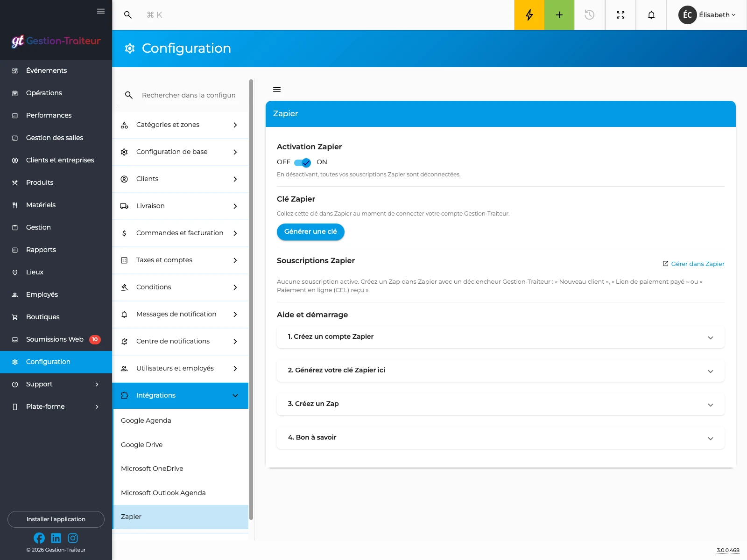Screen dimensions: 747x560
Task: Expand '2. Générez votre clé Zapier ici' section
Action: (500, 371)
